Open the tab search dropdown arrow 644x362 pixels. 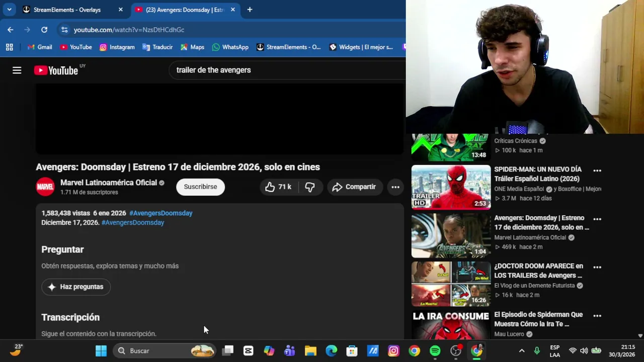click(x=9, y=10)
